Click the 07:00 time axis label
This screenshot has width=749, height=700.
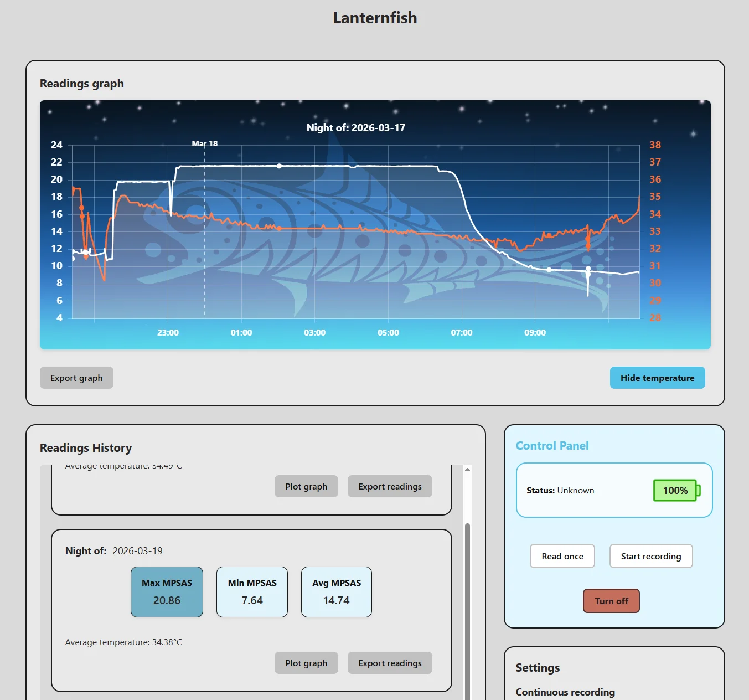pyautogui.click(x=462, y=333)
